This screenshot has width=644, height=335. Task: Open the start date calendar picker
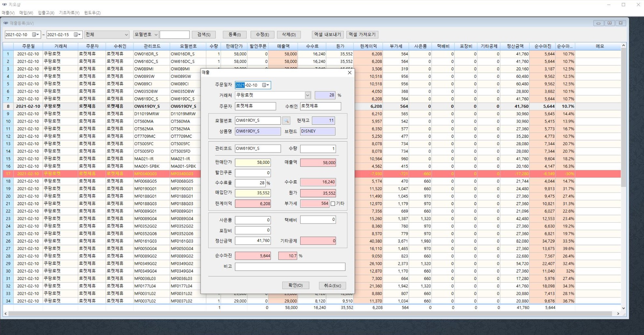tap(35, 35)
